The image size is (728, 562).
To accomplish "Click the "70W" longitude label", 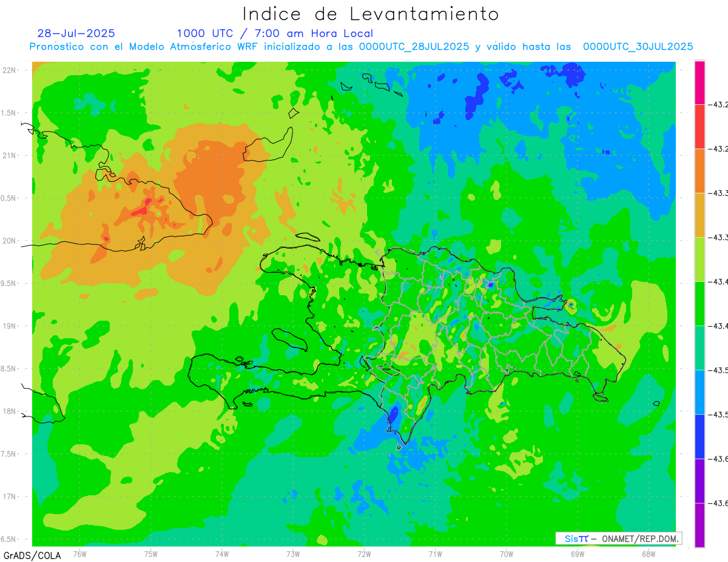I will (x=506, y=554).
